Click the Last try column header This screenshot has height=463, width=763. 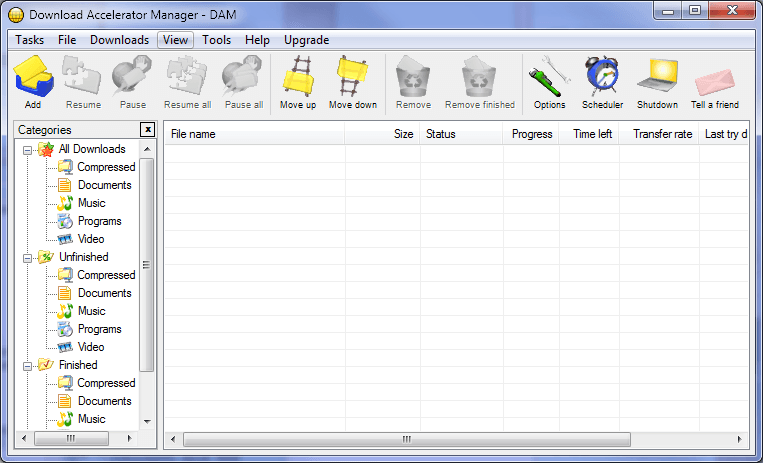pos(724,134)
